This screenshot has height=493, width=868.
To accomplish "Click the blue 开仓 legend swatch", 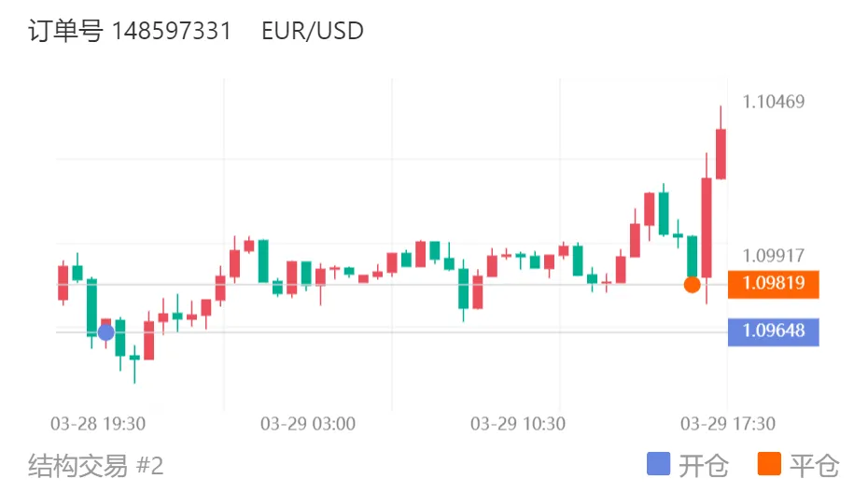I will point(658,464).
